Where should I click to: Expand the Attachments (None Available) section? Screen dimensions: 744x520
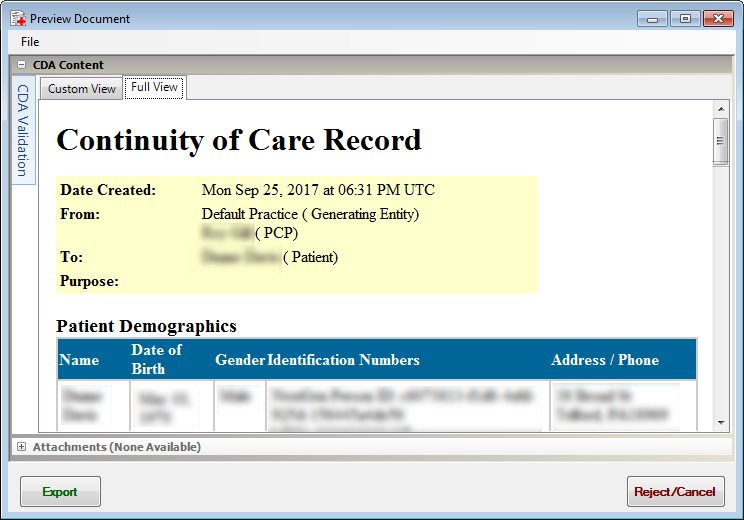click(21, 446)
